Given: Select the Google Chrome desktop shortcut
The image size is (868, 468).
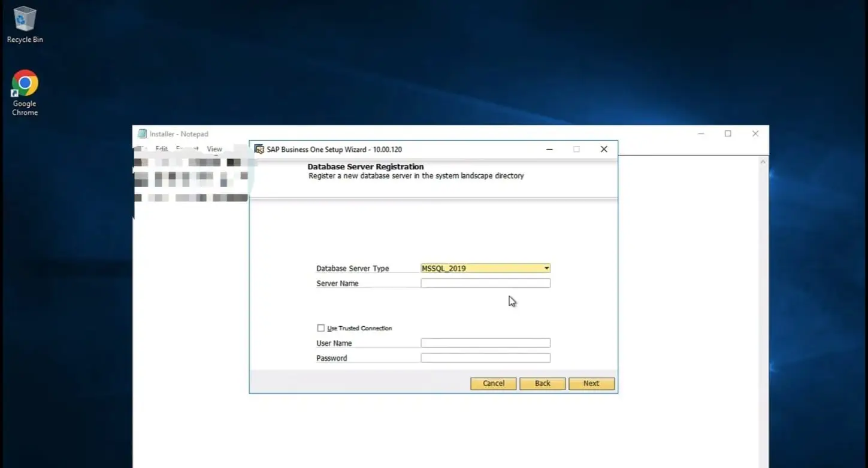Looking at the screenshot, I should pyautogui.click(x=25, y=93).
